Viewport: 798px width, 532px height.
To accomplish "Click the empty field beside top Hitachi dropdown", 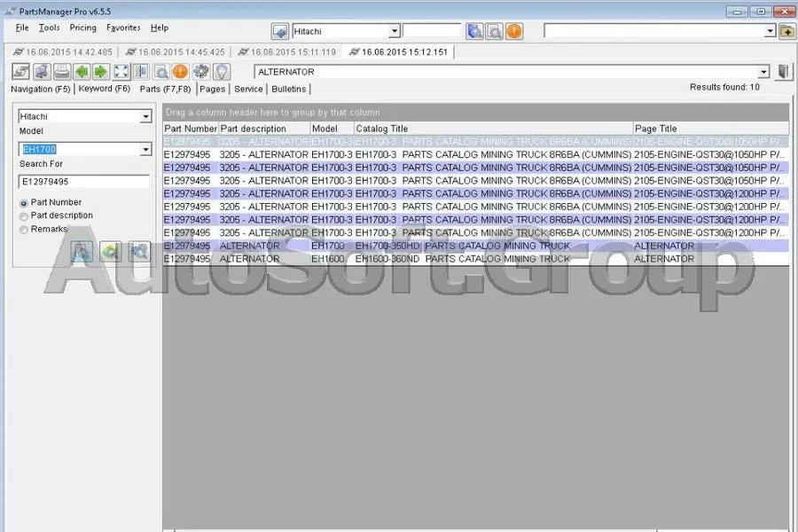I will tap(432, 31).
